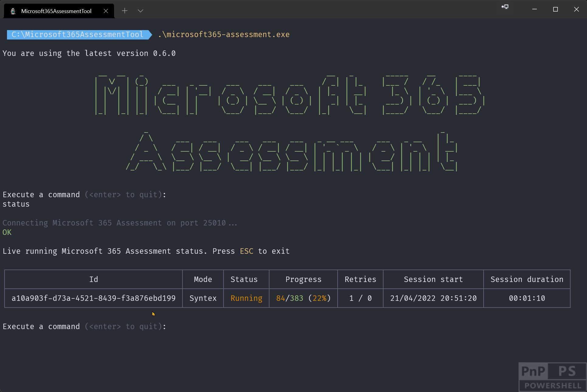Click the Session duration column header
The image size is (587, 392).
[x=527, y=280]
